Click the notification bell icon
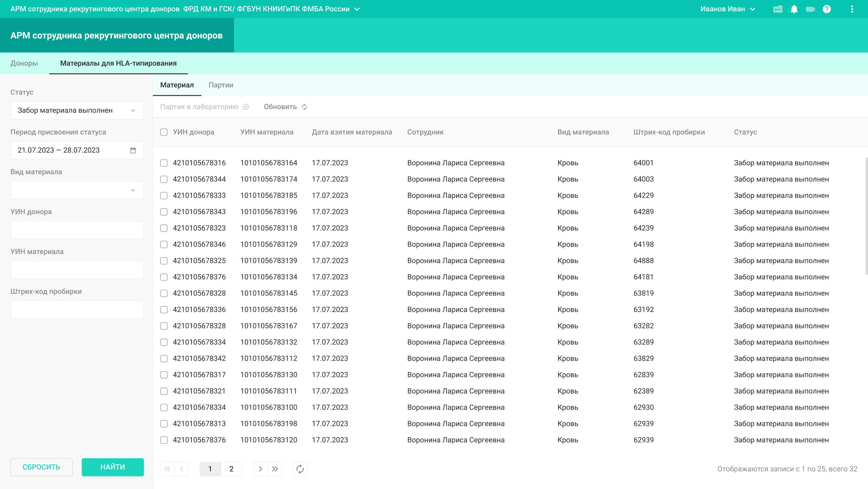This screenshot has width=868, height=489. (794, 9)
